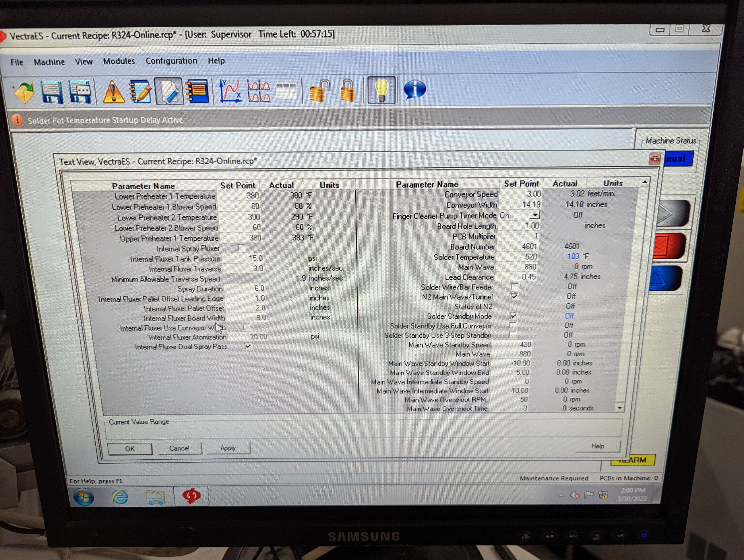Click the Solder Temperature set point field
Image resolution: width=744 pixels, height=560 pixels.
pyautogui.click(x=521, y=257)
